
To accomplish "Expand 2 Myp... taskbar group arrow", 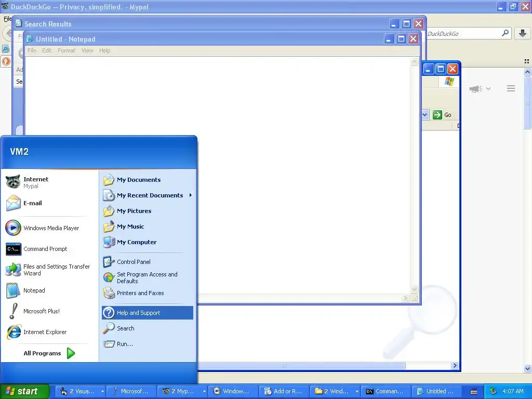I will (x=204, y=392).
